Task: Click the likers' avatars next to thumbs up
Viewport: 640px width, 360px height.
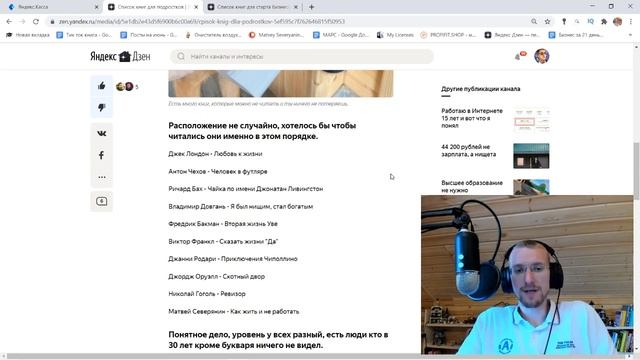Action: coord(125,87)
